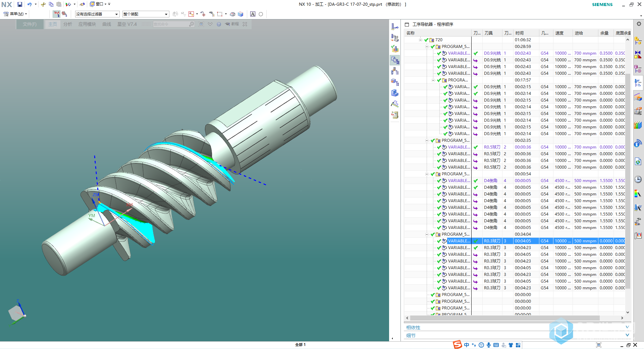
Task: Collapse the PROGRAM_5 group timed 00:34:04
Action: coord(427,234)
